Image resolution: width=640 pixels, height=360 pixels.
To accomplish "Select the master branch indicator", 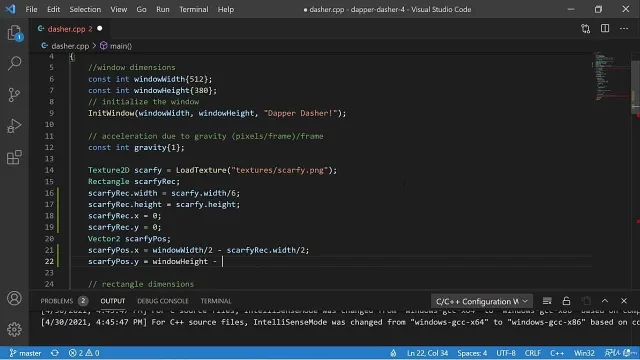I will [25, 353].
